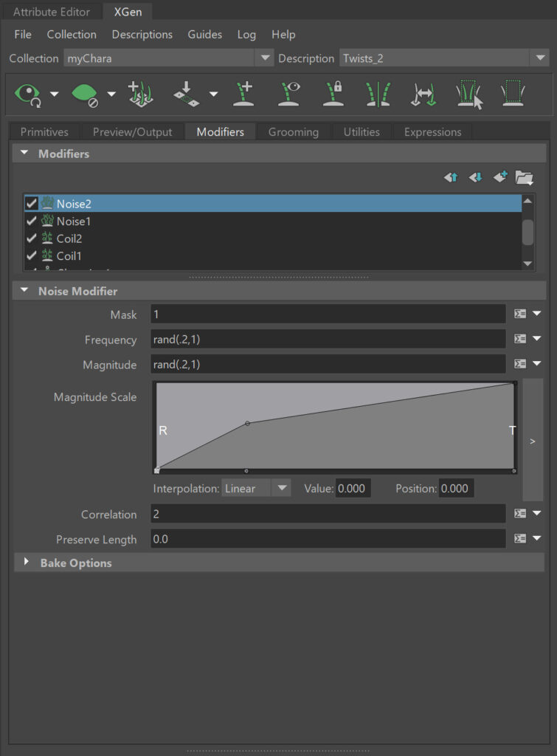This screenshot has height=756, width=557.
Task: Move modifier up with blue arrow icon
Action: click(x=451, y=177)
